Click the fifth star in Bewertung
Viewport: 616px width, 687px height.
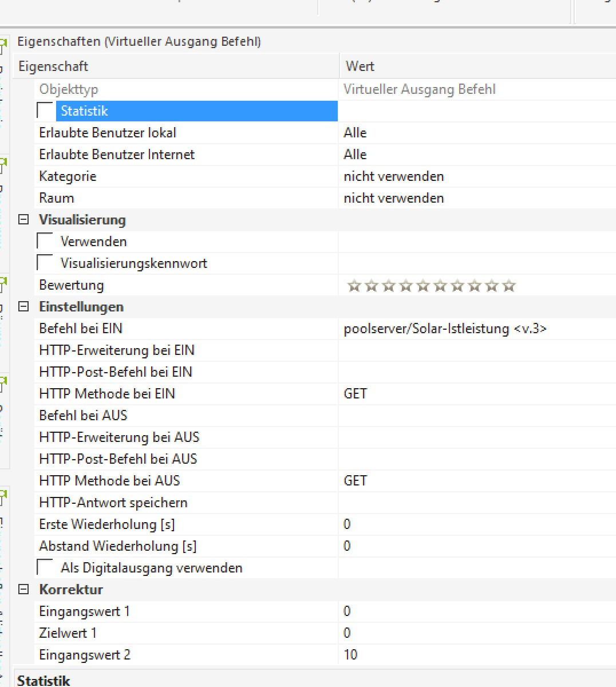pyautogui.click(x=423, y=286)
